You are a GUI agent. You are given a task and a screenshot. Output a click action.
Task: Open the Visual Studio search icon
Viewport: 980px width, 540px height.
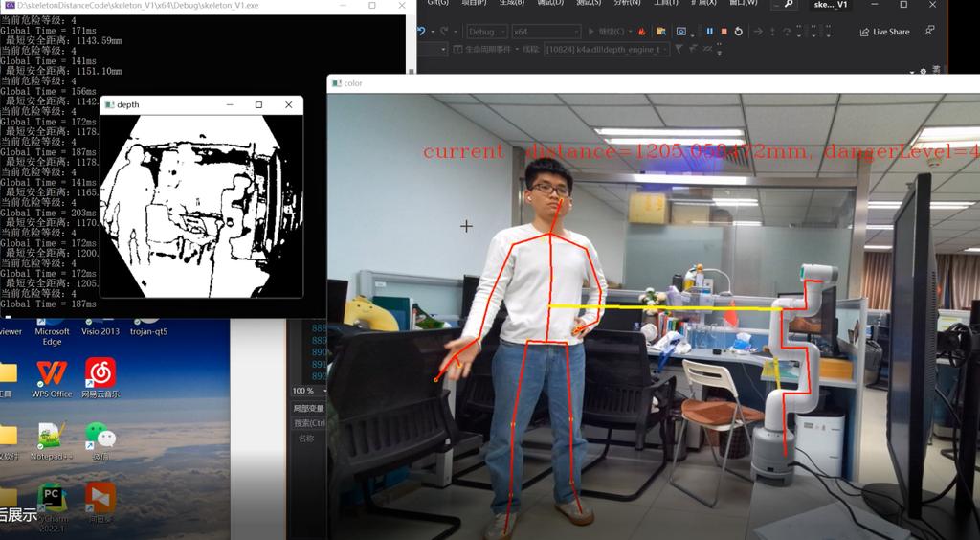[x=788, y=5]
